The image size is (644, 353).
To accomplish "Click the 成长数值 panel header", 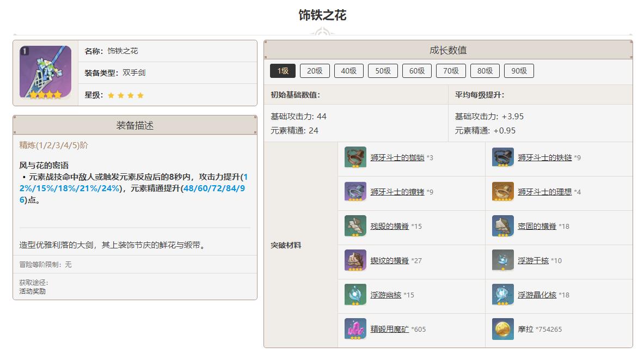I will [448, 50].
